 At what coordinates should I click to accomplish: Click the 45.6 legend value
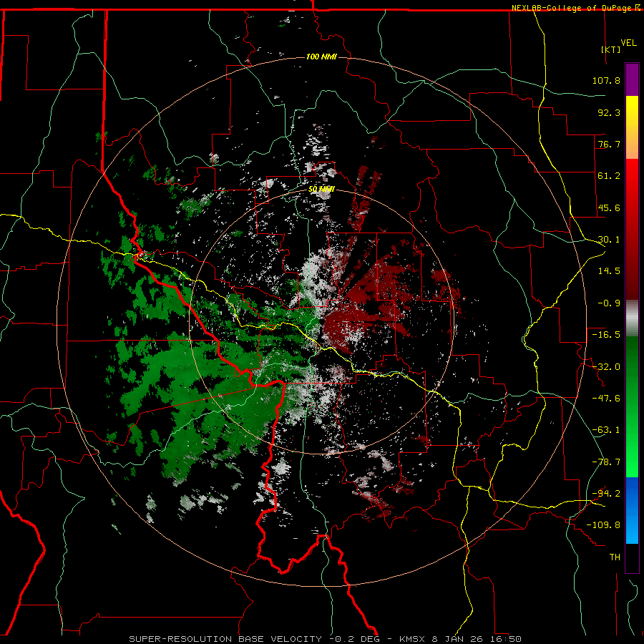[x=609, y=208]
